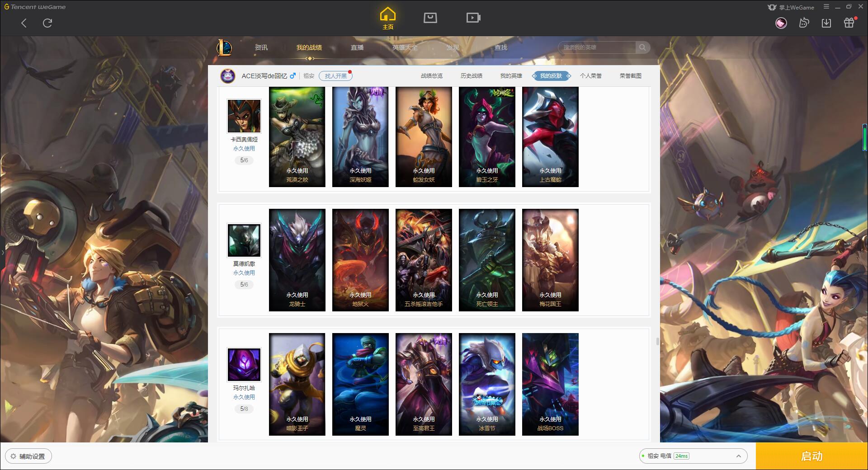Click the League of Legends logo icon
Image resolution: width=868 pixels, height=470 pixels.
pyautogui.click(x=224, y=47)
